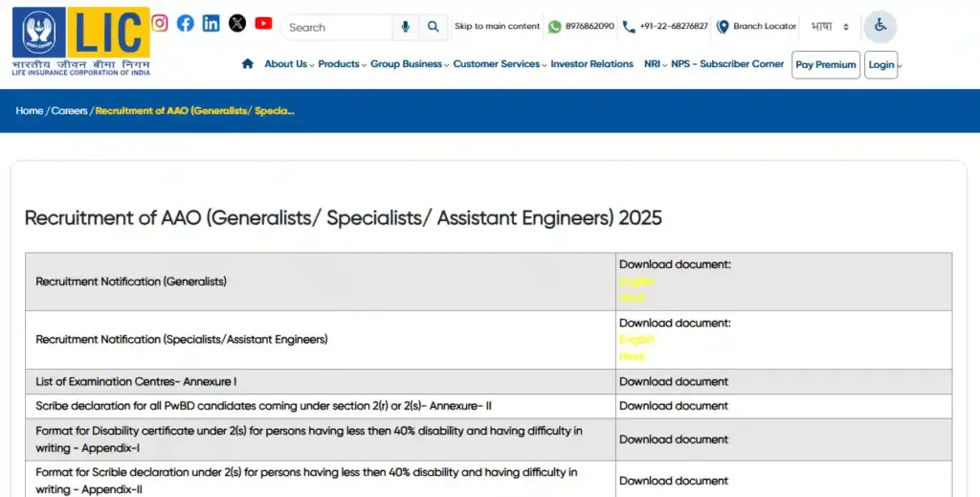The image size is (980, 497).
Task: Click the LIC logo
Action: coord(81,40)
